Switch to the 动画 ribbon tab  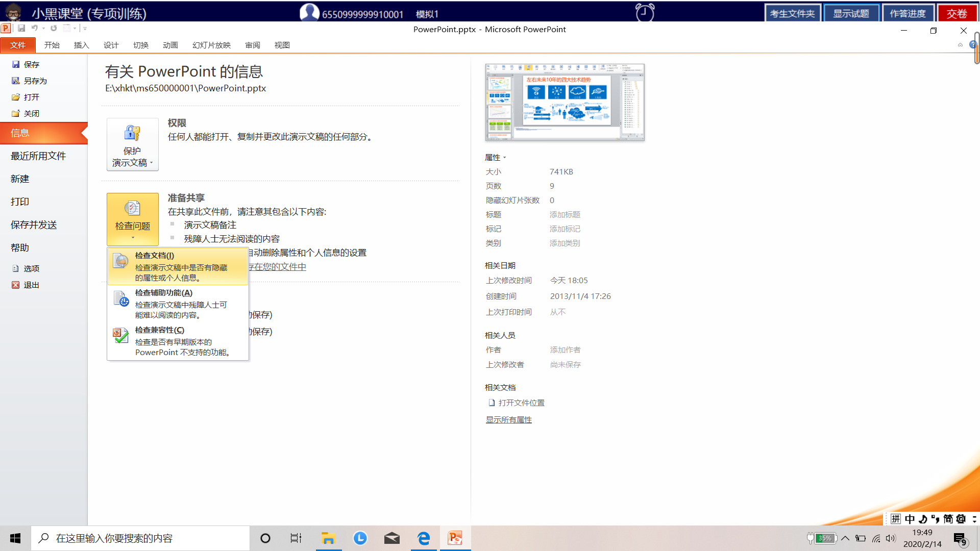pyautogui.click(x=170, y=45)
